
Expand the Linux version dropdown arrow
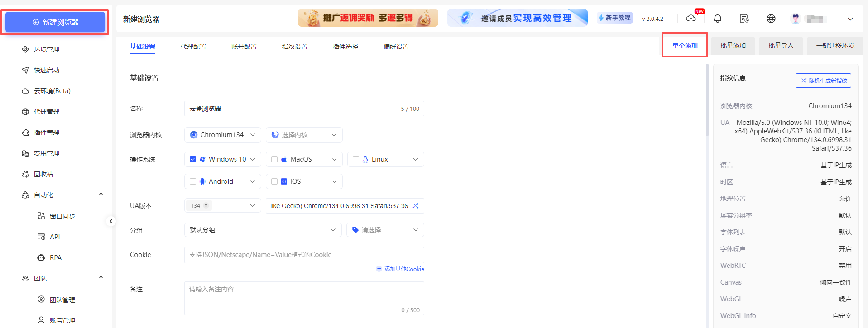(x=416, y=159)
